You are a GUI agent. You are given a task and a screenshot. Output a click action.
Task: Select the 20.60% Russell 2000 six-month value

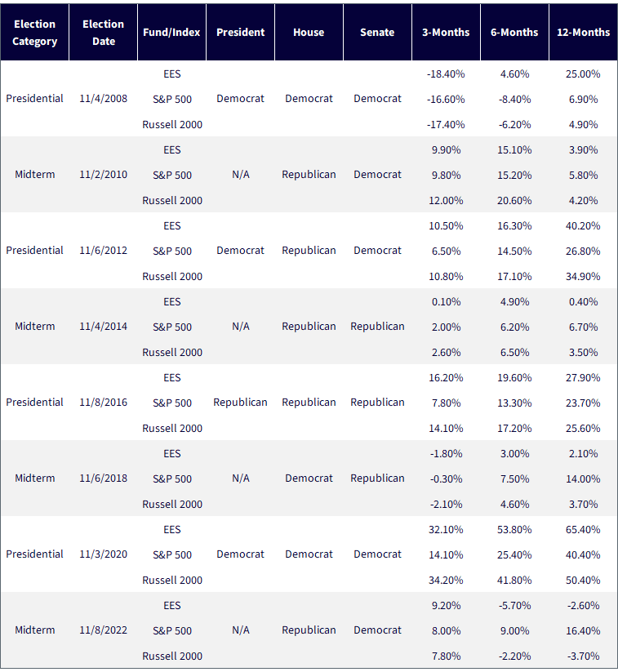(x=514, y=201)
